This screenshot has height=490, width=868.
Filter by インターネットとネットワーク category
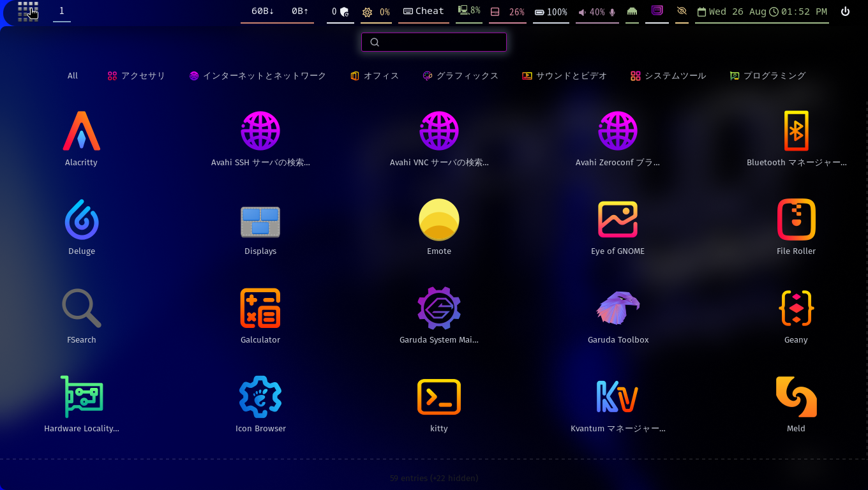258,75
